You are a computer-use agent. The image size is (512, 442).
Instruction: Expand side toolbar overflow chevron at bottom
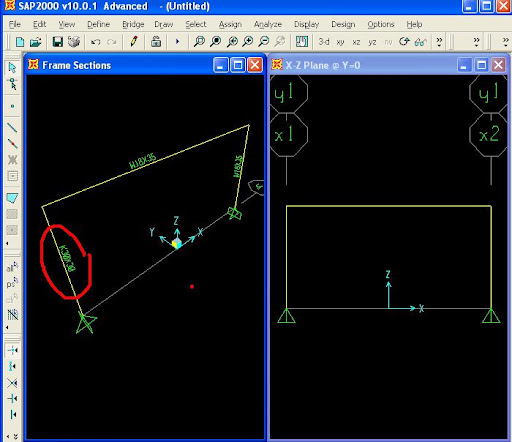(x=15, y=436)
